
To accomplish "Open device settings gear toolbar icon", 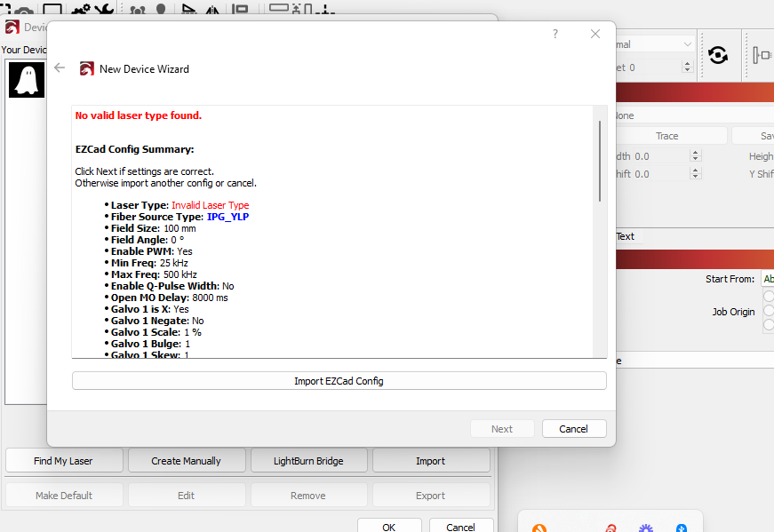I will tap(81, 9).
